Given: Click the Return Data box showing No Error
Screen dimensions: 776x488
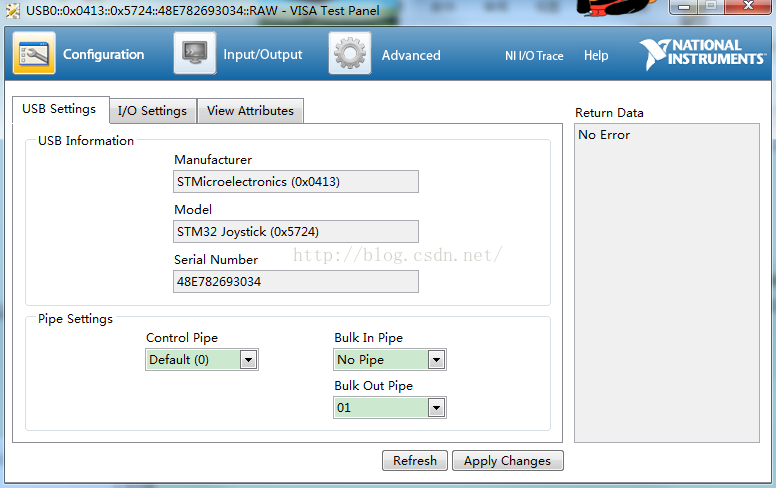Looking at the screenshot, I should pos(667,283).
